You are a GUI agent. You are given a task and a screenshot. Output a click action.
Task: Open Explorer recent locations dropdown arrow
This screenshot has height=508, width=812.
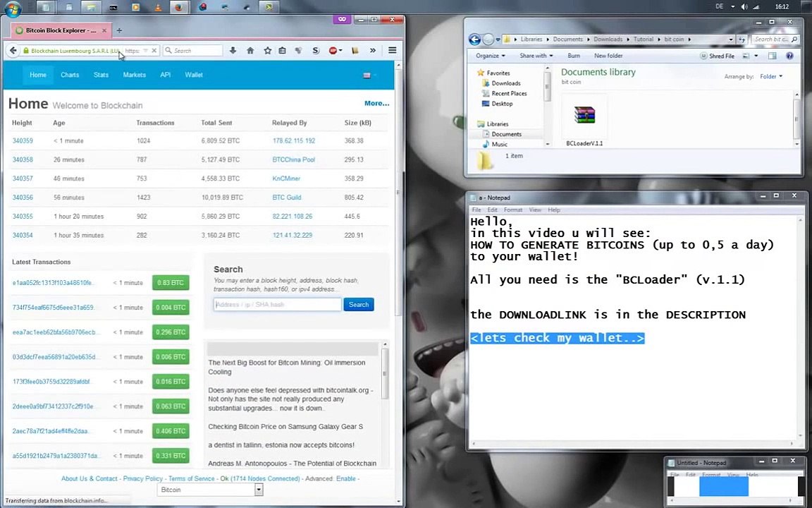(498, 40)
